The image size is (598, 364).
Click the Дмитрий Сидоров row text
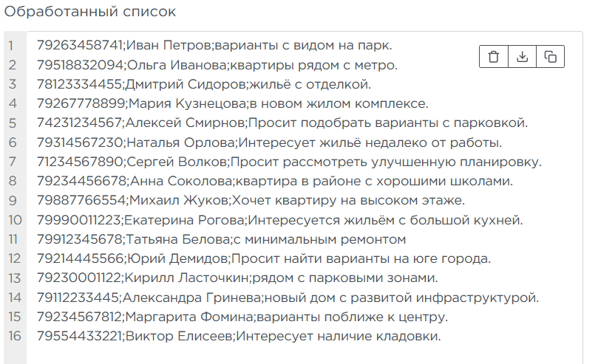204,84
